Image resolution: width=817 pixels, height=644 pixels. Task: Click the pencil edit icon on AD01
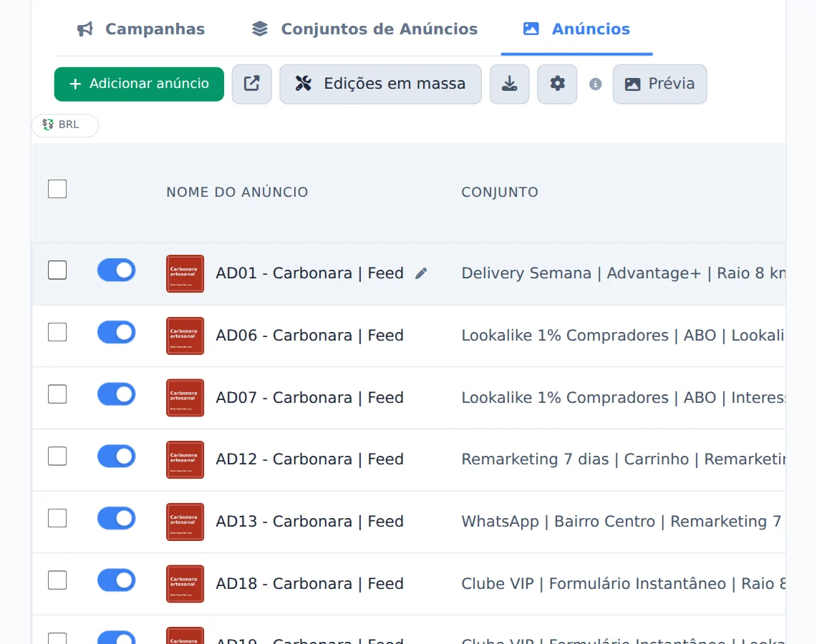pos(421,273)
